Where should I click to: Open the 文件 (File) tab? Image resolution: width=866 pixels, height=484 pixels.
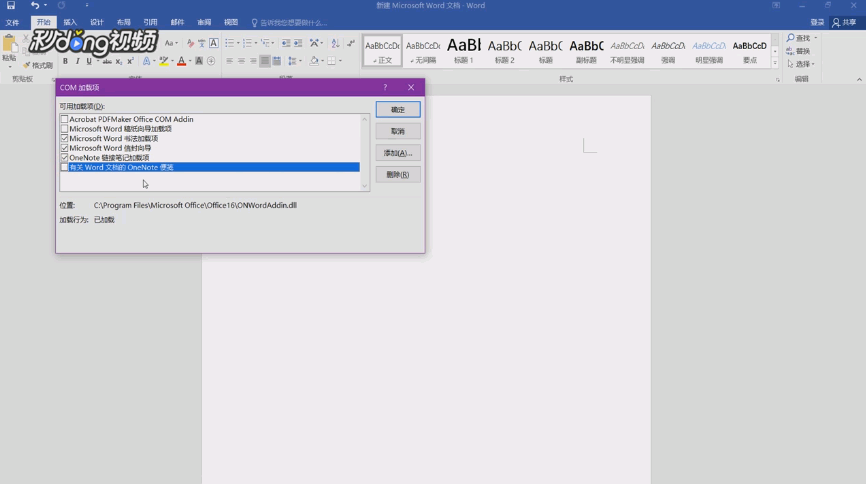(12, 23)
